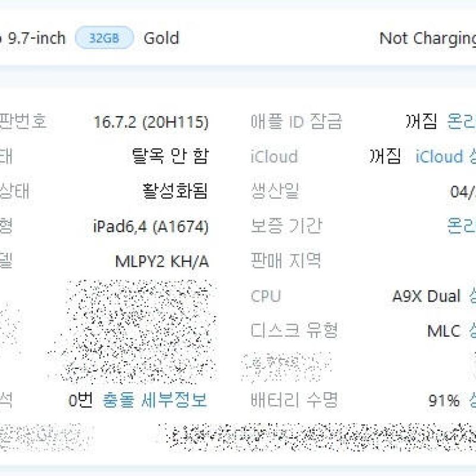Click the Not Charging status text

pos(427,39)
